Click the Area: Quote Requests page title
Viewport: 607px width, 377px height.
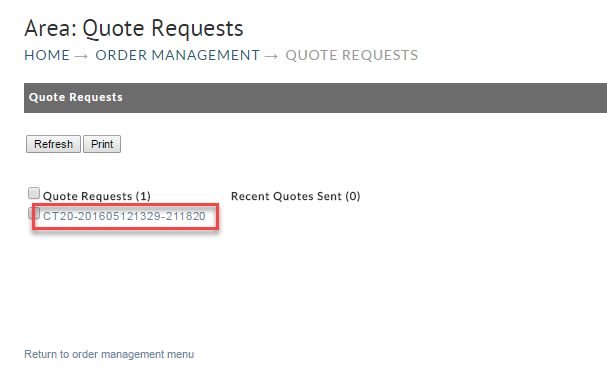pos(134,28)
